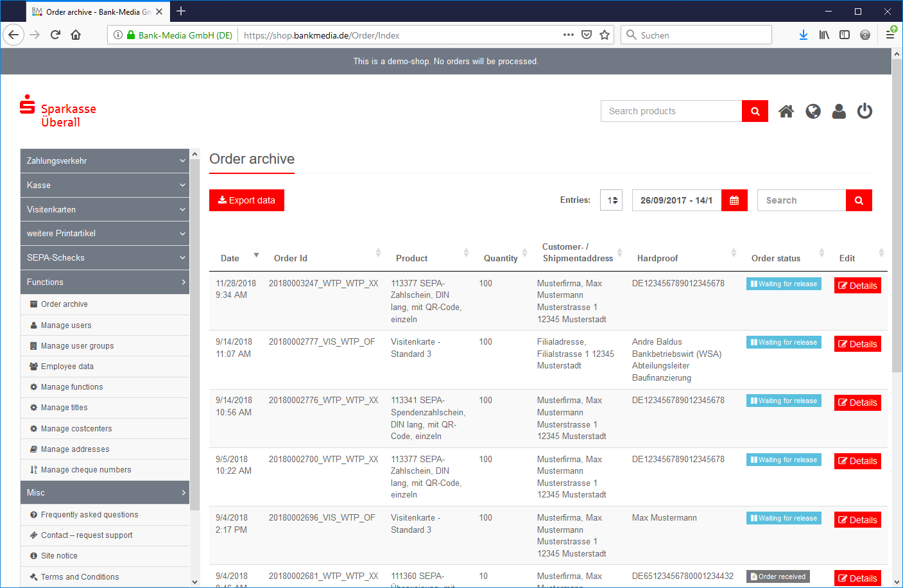Go back with the browser back arrow
The image size is (903, 588).
(13, 35)
